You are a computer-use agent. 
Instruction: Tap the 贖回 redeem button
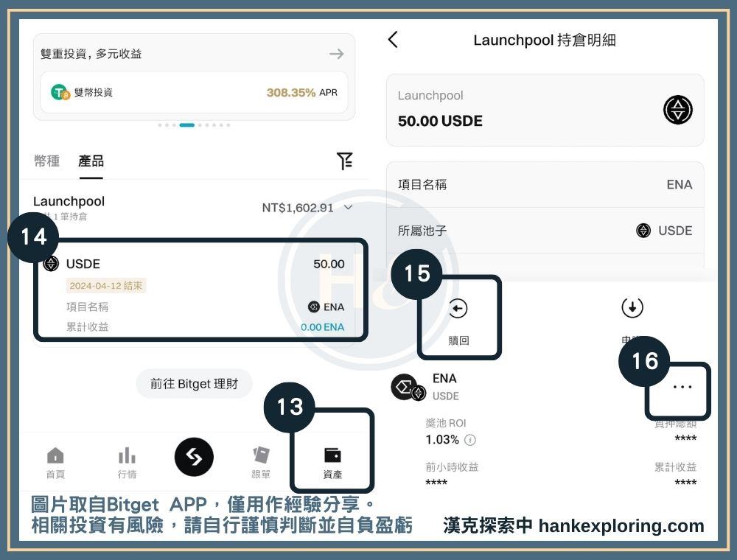pyautogui.click(x=458, y=321)
